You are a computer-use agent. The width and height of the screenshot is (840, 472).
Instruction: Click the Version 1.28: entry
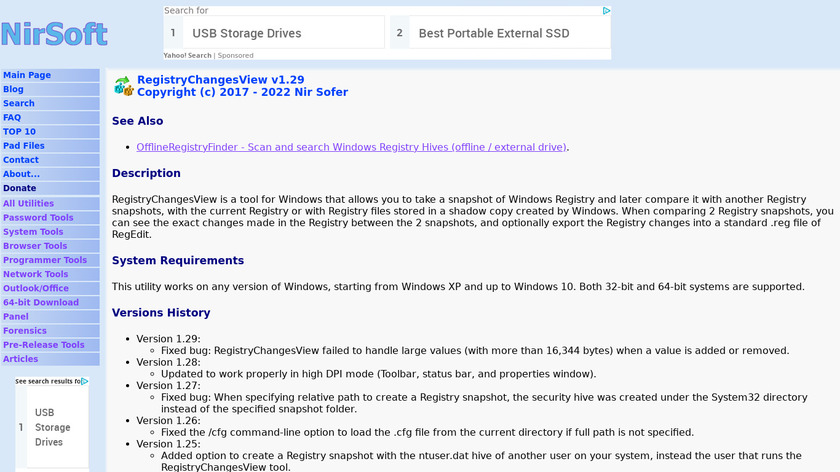point(168,363)
